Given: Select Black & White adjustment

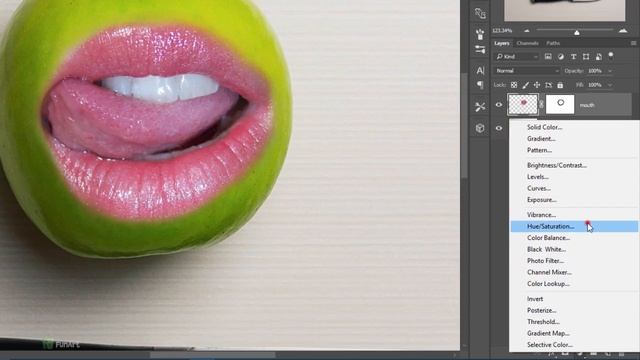Looking at the screenshot, I should [x=574, y=249].
